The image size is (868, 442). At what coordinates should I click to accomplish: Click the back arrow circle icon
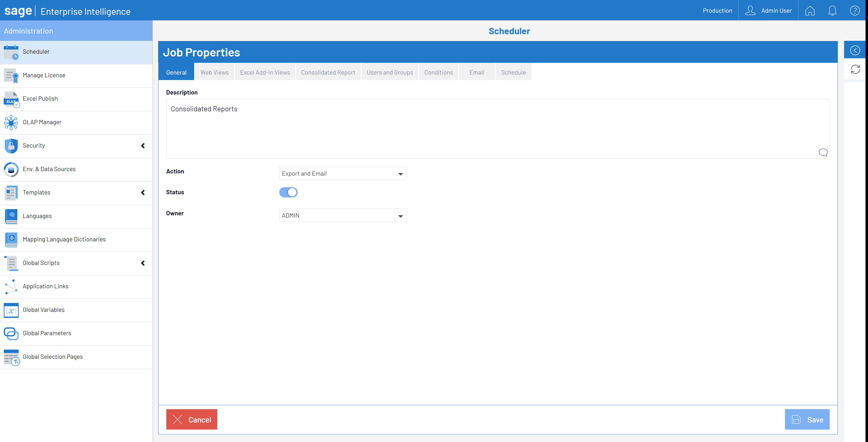(855, 51)
